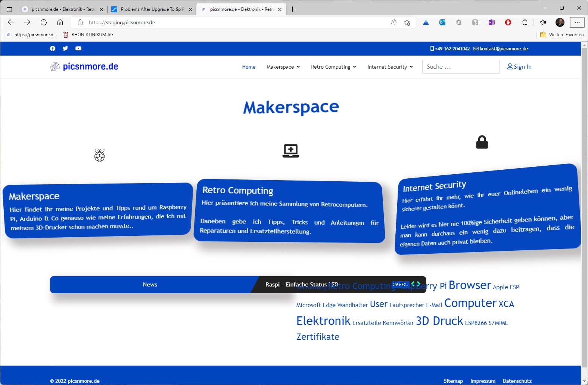The width and height of the screenshot is (588, 385).
Task: Click the 3D Druck tag
Action: click(x=439, y=321)
